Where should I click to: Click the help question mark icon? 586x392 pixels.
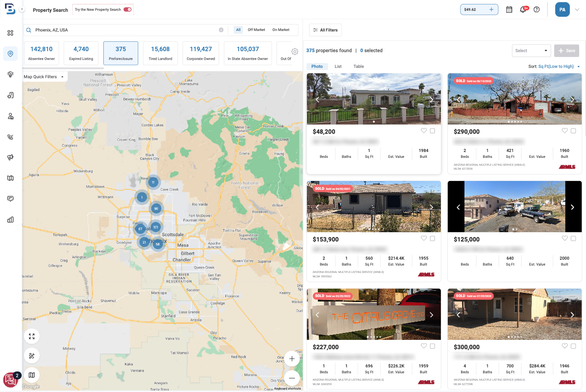(x=537, y=10)
